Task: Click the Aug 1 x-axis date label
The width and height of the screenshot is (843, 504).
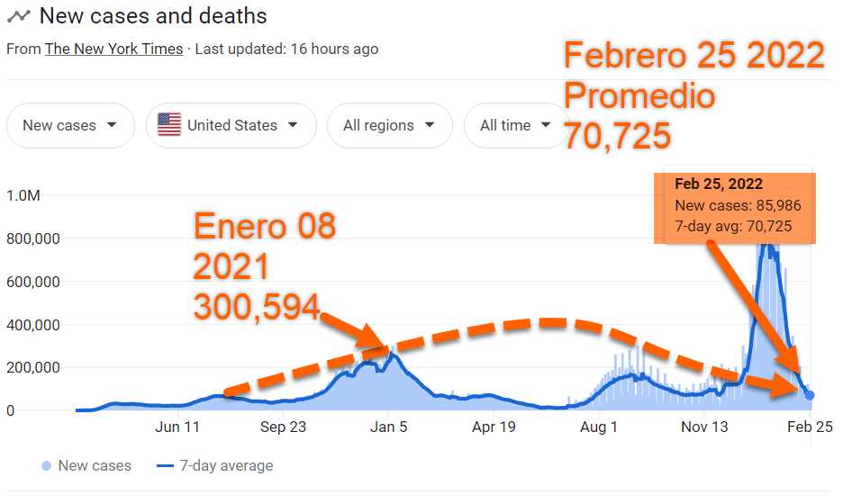Action: click(x=599, y=427)
